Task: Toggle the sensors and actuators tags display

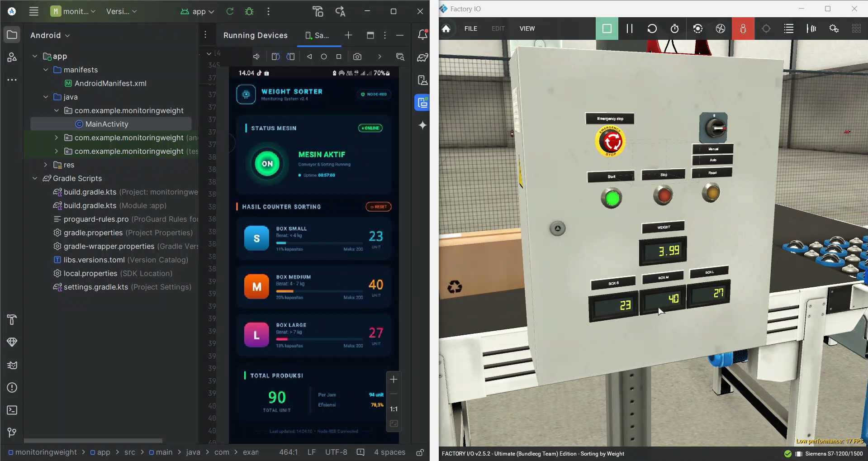Action: [811, 29]
